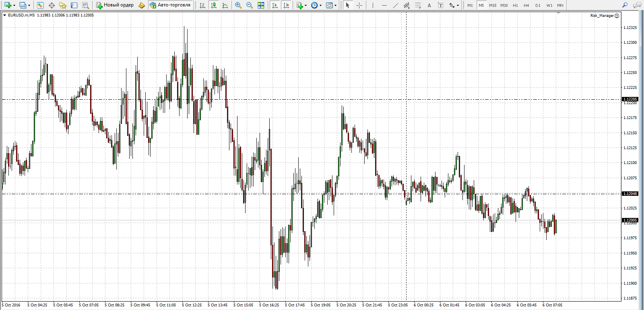Viewport: 644px width, 310px height.
Task: Open the MetaEditor book icon
Action: point(141,5)
